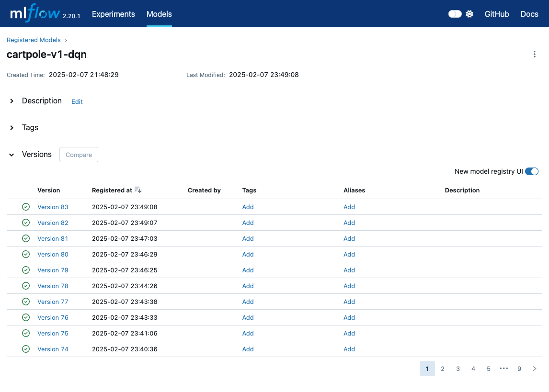
Task: Open the Docs link
Action: pyautogui.click(x=529, y=14)
